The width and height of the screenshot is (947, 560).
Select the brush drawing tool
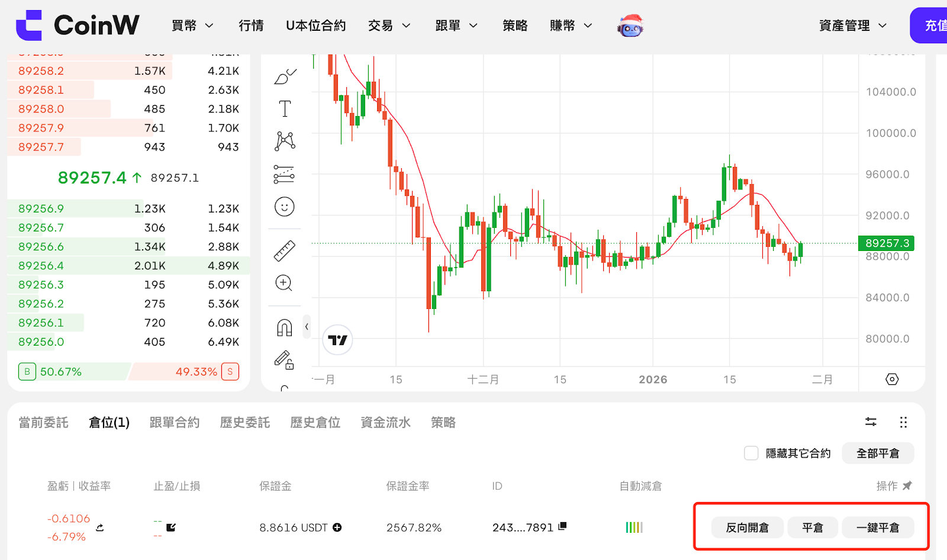pyautogui.click(x=285, y=76)
